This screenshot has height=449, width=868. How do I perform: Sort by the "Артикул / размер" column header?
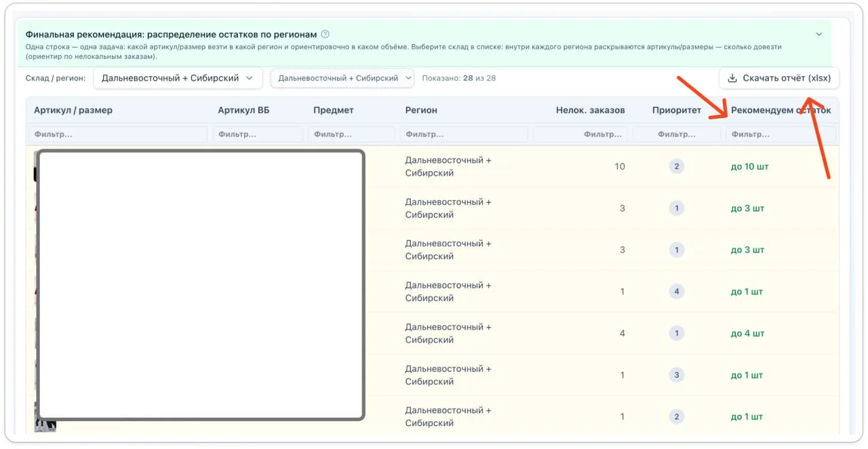(73, 110)
